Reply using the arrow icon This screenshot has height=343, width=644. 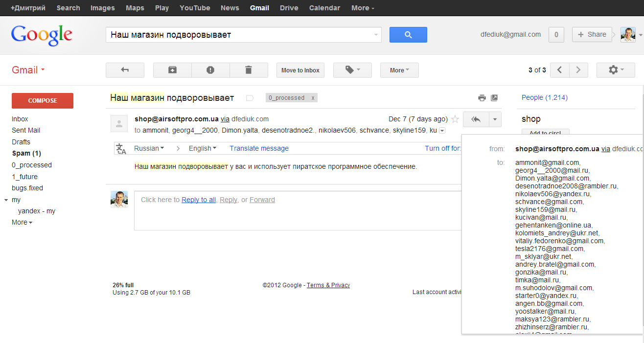pyautogui.click(x=476, y=119)
